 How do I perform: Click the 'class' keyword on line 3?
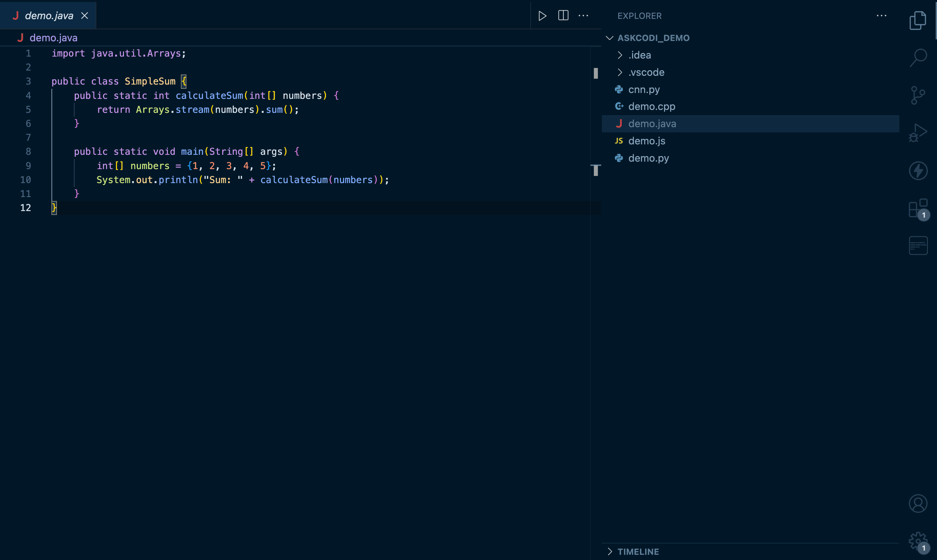[104, 82]
